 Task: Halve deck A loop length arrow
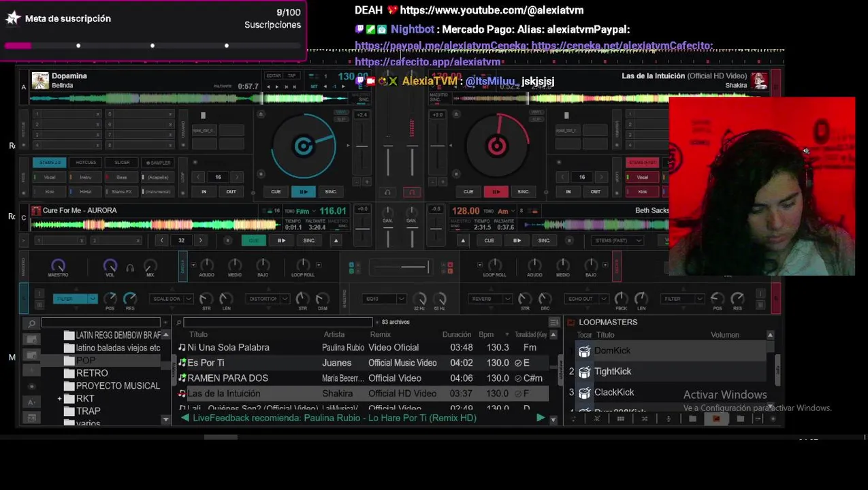point(199,177)
